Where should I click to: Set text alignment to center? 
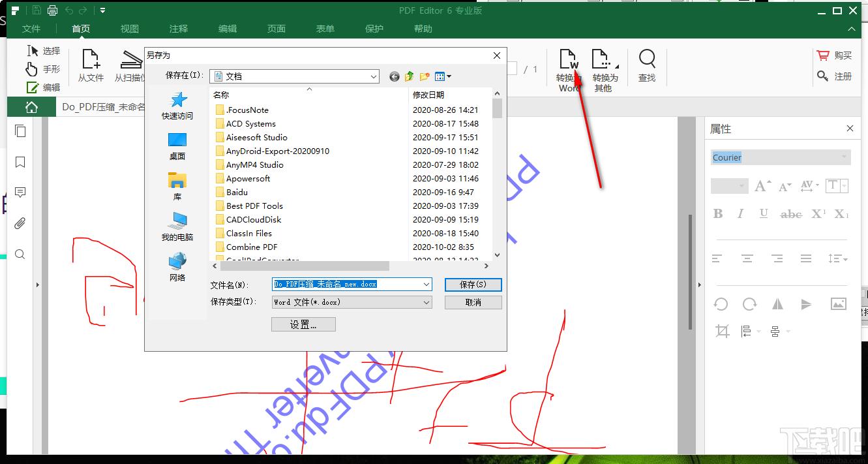click(x=747, y=258)
